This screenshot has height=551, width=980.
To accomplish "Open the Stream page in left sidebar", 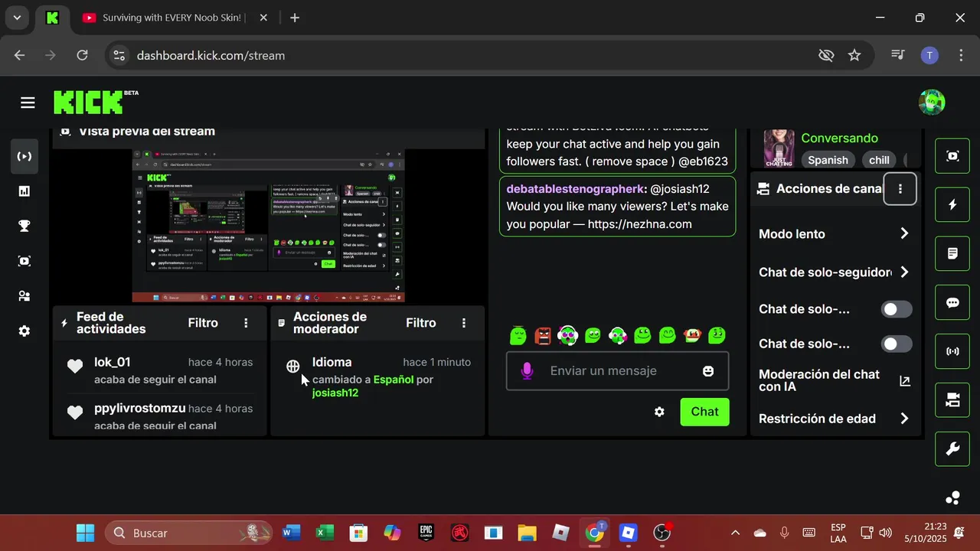I will pyautogui.click(x=24, y=156).
